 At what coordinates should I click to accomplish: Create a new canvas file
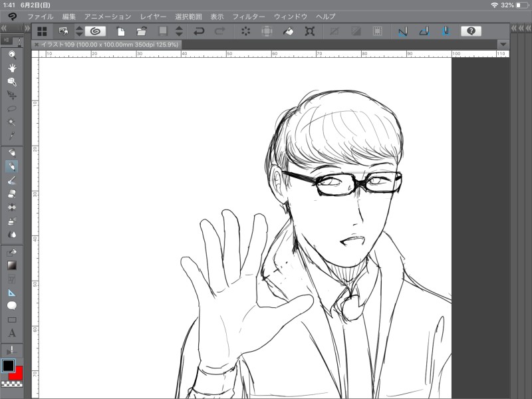(x=120, y=31)
